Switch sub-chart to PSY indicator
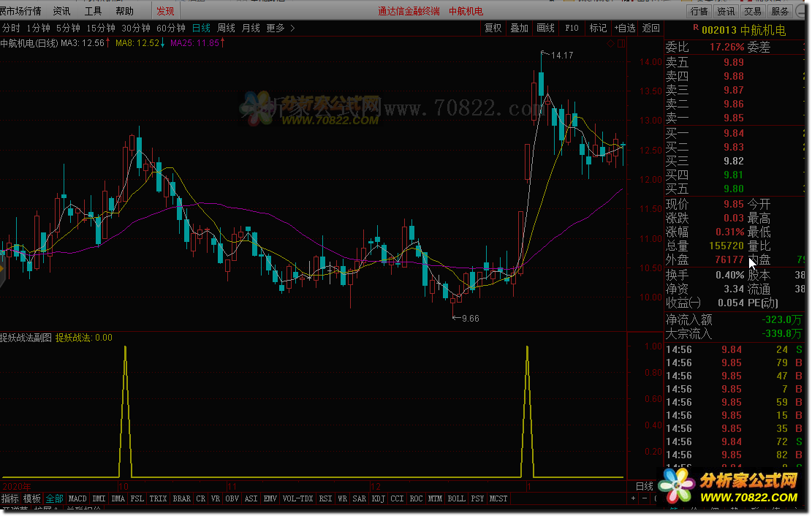The image size is (812, 516). click(477, 498)
